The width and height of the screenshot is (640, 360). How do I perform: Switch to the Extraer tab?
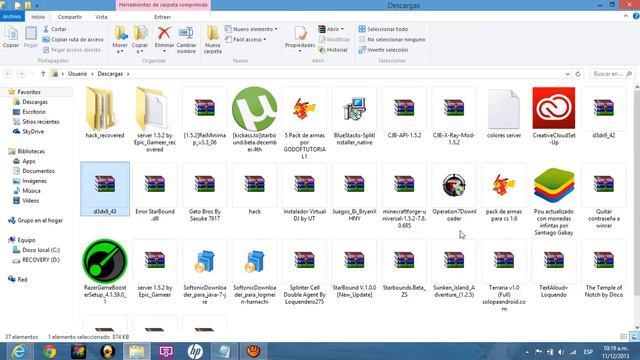(x=162, y=17)
